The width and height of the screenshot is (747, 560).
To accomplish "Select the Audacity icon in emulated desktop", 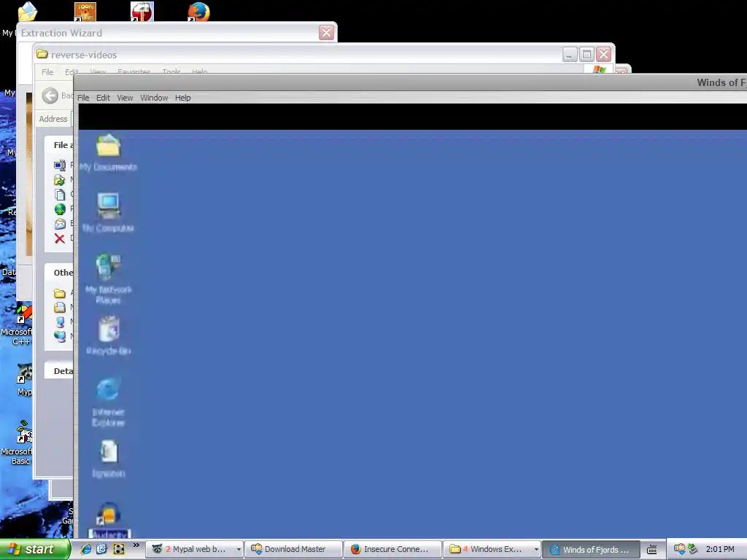I will click(x=109, y=521).
